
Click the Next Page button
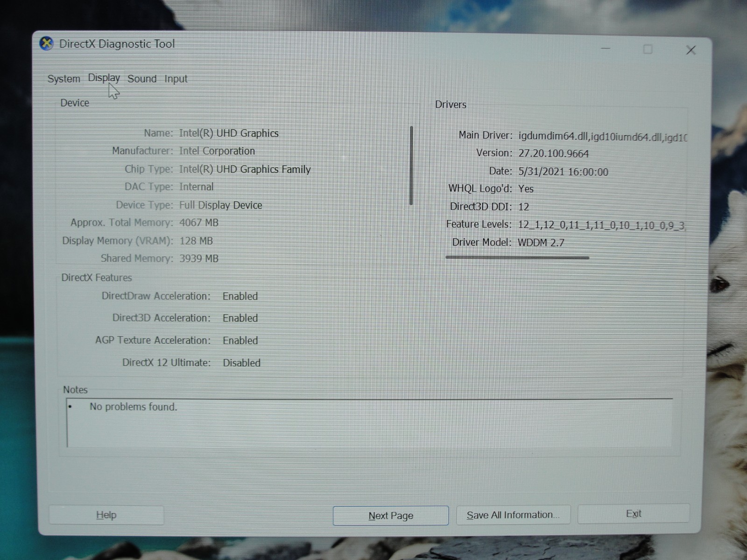click(x=391, y=516)
